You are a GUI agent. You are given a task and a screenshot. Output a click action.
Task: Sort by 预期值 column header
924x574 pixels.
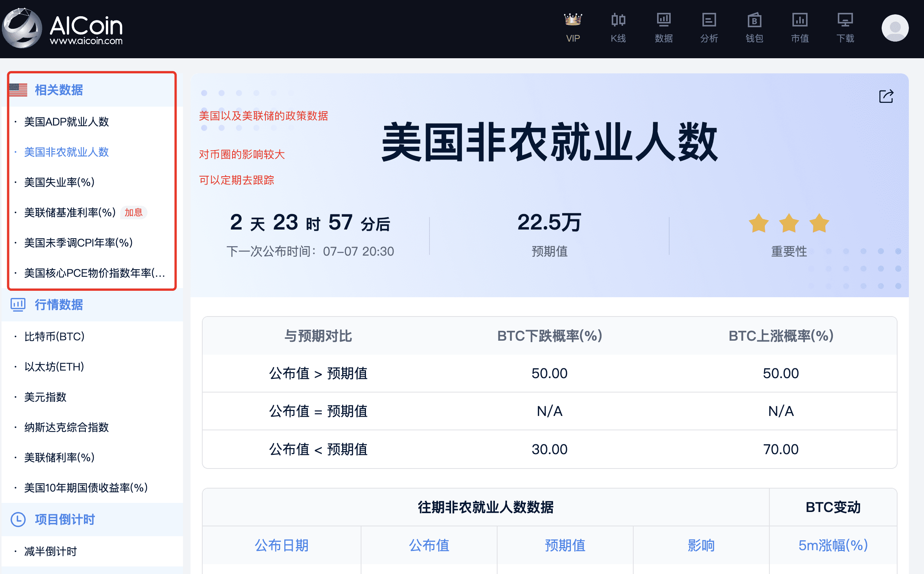pyautogui.click(x=565, y=545)
